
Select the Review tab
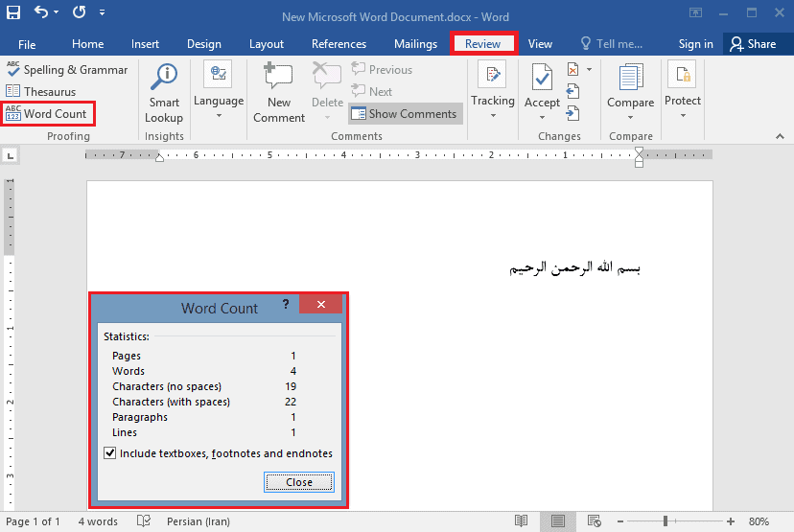482,44
